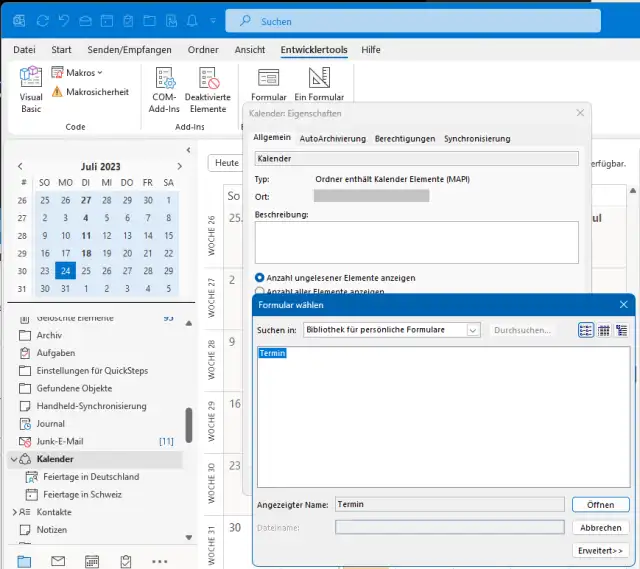The image size is (640, 569).
Task: Click the bell notification icon in title bar
Action: pos(191,20)
